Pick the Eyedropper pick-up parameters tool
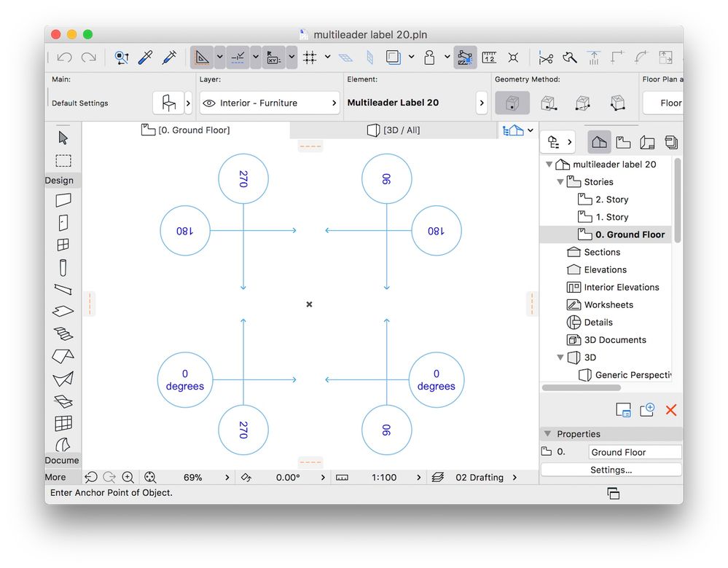This screenshot has width=728, height=568. click(145, 57)
